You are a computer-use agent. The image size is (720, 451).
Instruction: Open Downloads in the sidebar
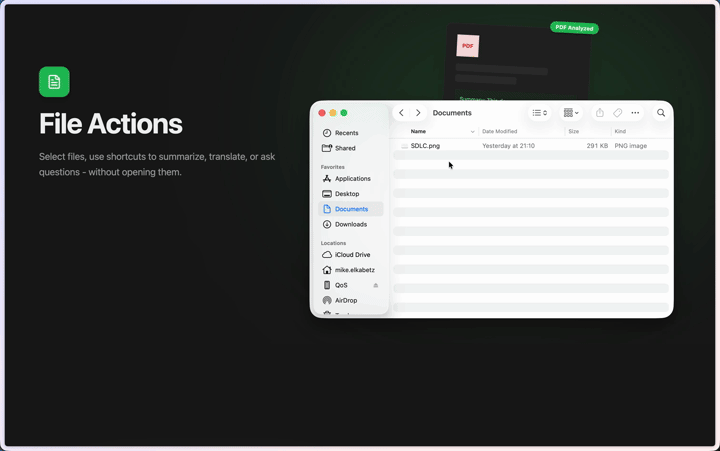(x=351, y=224)
